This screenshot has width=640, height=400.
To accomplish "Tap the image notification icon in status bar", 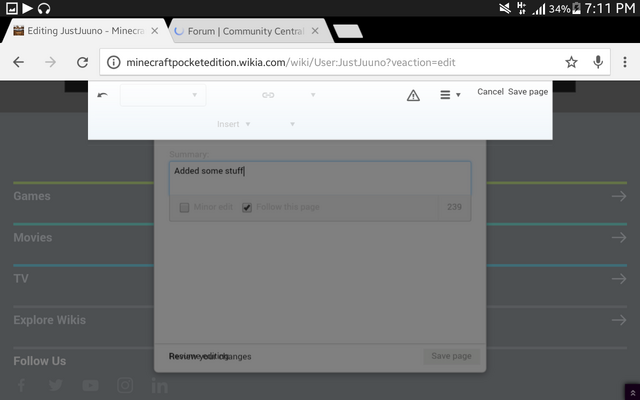I will tap(11, 8).
